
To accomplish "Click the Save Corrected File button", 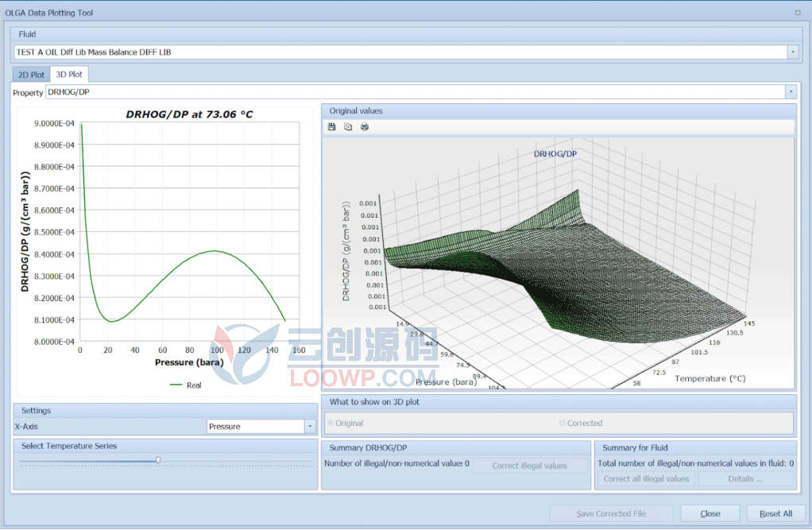I will pyautogui.click(x=611, y=513).
